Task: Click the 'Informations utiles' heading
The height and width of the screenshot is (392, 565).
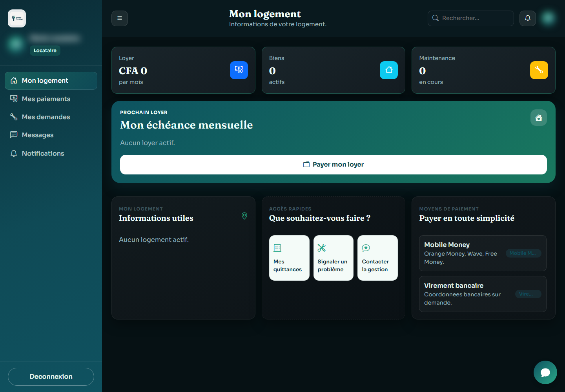Action: click(x=156, y=218)
